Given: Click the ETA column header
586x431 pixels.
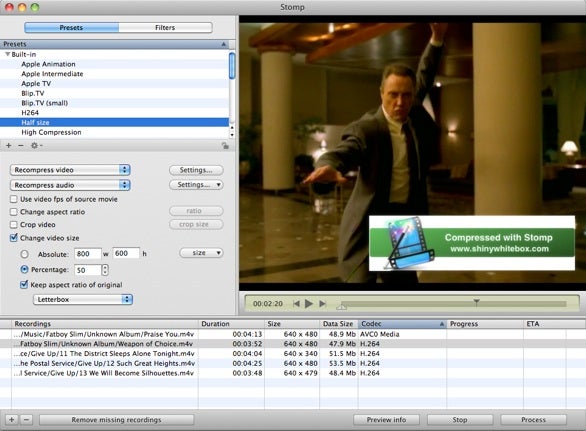Looking at the screenshot, I should tap(544, 324).
